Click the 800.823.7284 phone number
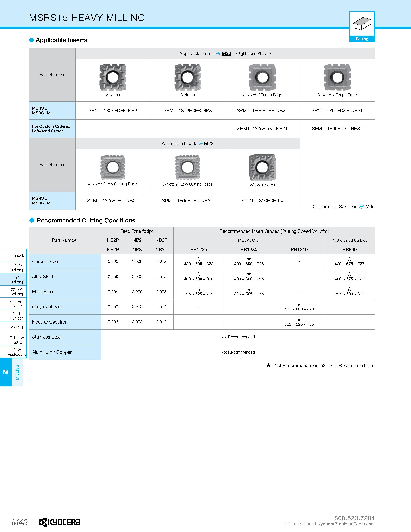Viewport: 411px width, 532px height. (x=354, y=518)
